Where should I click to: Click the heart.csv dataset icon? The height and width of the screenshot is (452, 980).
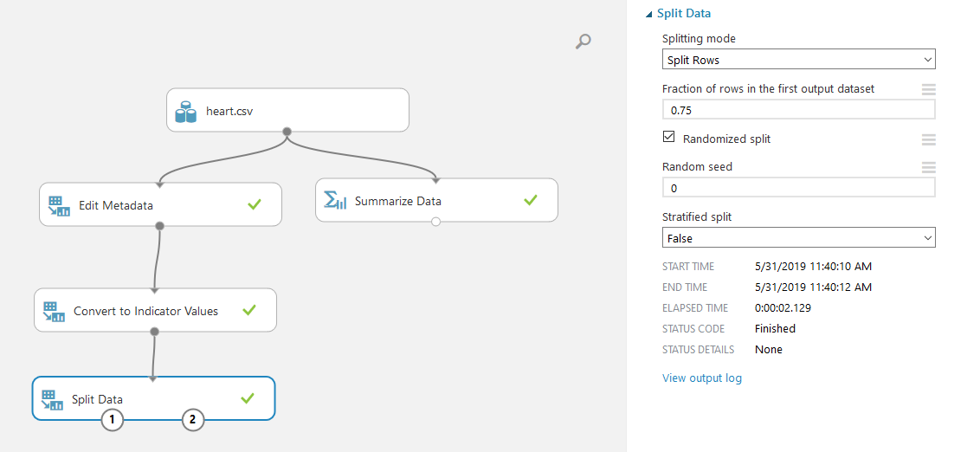(x=185, y=113)
